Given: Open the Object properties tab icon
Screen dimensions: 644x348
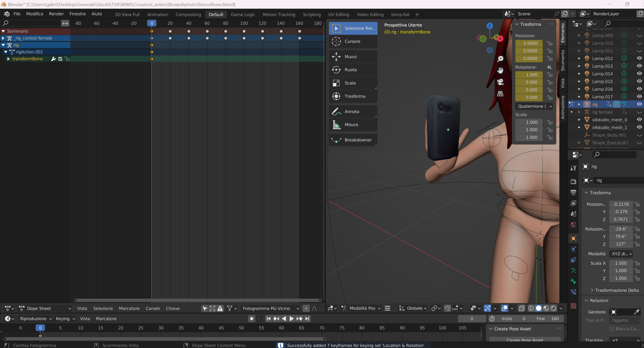Looking at the screenshot, I should [574, 238].
